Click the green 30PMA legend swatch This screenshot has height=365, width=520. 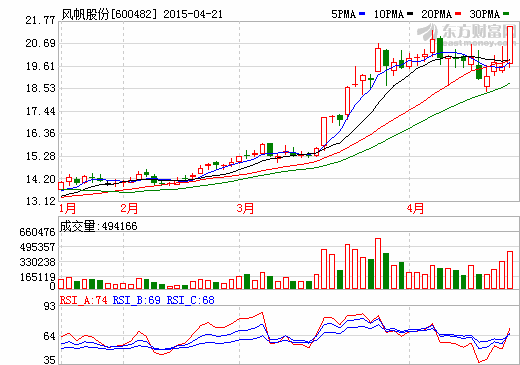click(506, 14)
